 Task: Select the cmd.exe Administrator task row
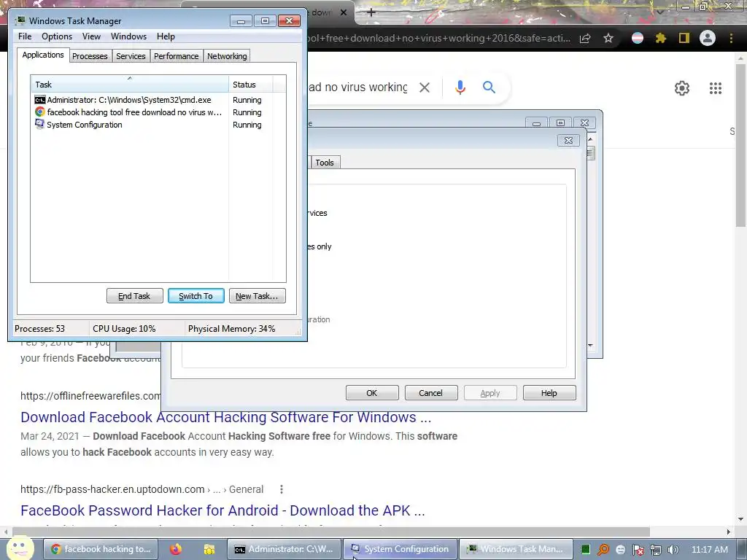tap(158, 100)
